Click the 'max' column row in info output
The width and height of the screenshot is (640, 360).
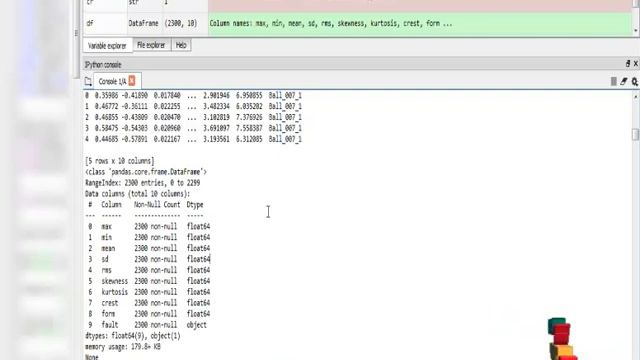[x=149, y=227]
